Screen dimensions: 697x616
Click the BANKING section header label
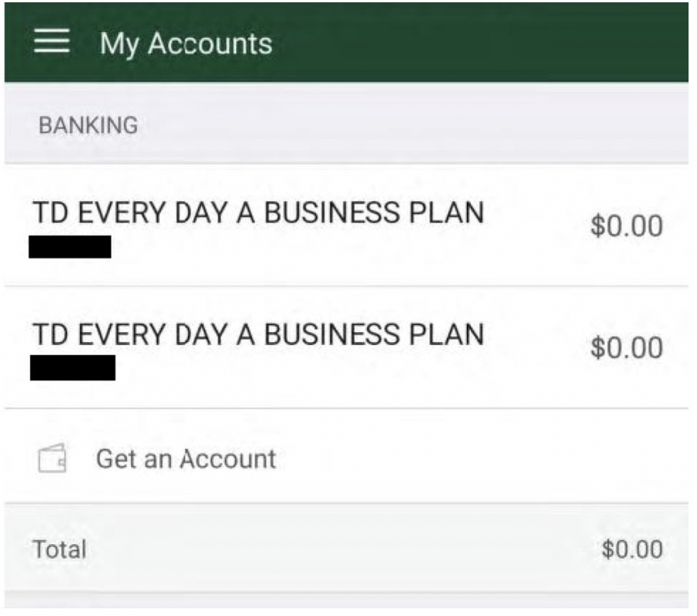(88, 125)
